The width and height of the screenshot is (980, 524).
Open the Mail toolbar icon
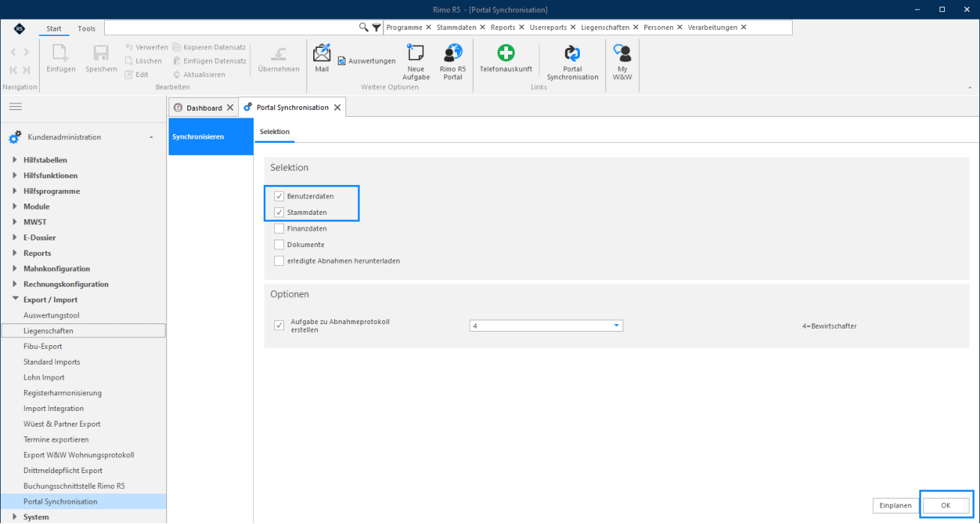[x=321, y=58]
